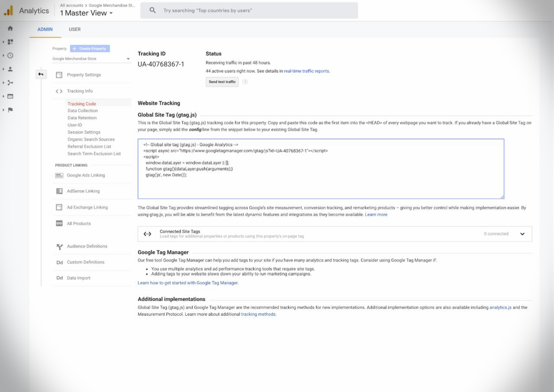Open Learn how to get started with Tag Manager
This screenshot has width=554, height=392.
188,283
